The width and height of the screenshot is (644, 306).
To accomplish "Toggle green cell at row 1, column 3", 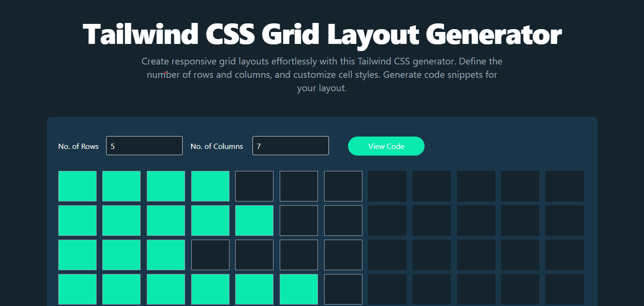I will tap(166, 186).
